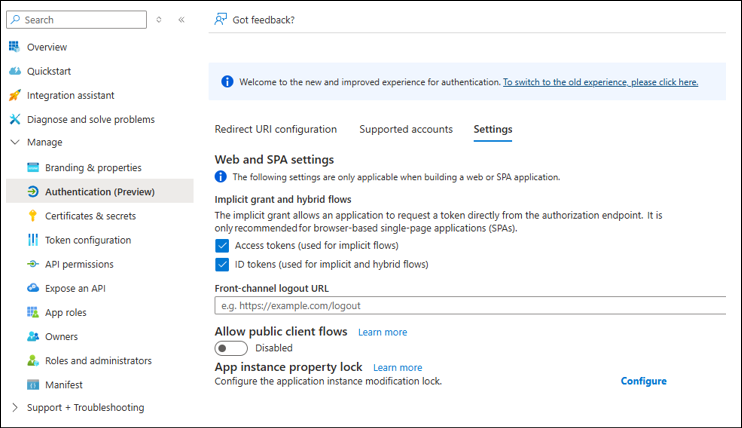Open Roles and administrators page
Image resolution: width=742 pixels, height=428 pixels.
100,361
